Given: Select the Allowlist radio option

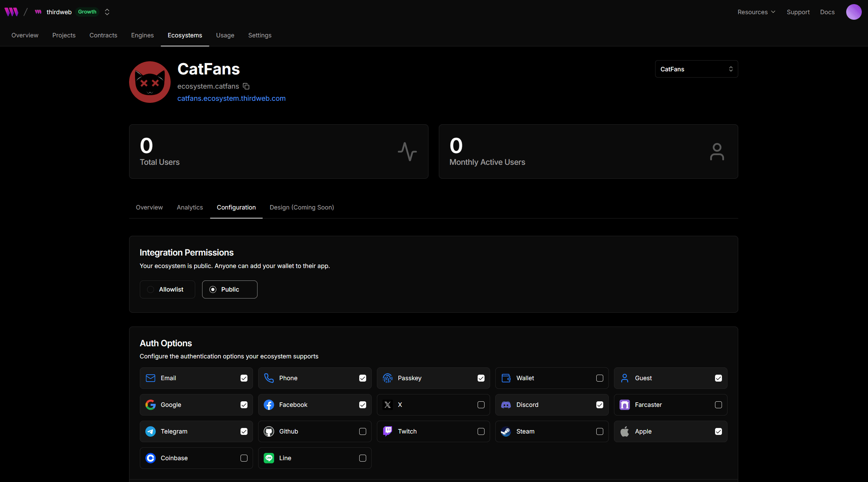Looking at the screenshot, I should (151, 289).
